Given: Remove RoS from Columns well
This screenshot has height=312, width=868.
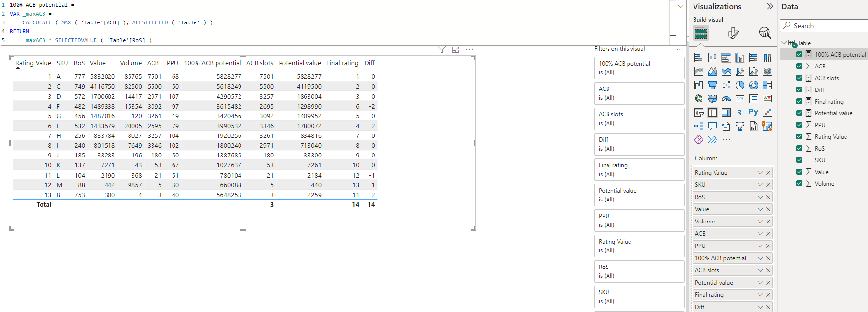Looking at the screenshot, I should (768, 197).
